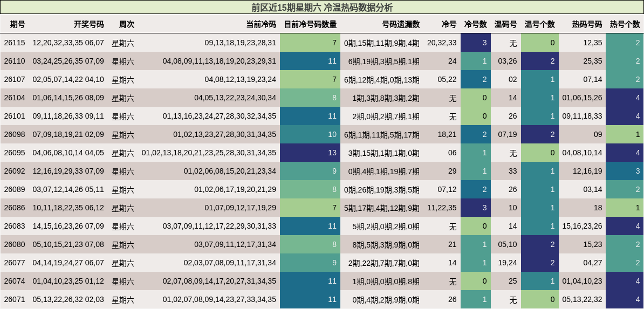Click issue number 26074
This screenshot has height=309, width=644.
[15, 281]
